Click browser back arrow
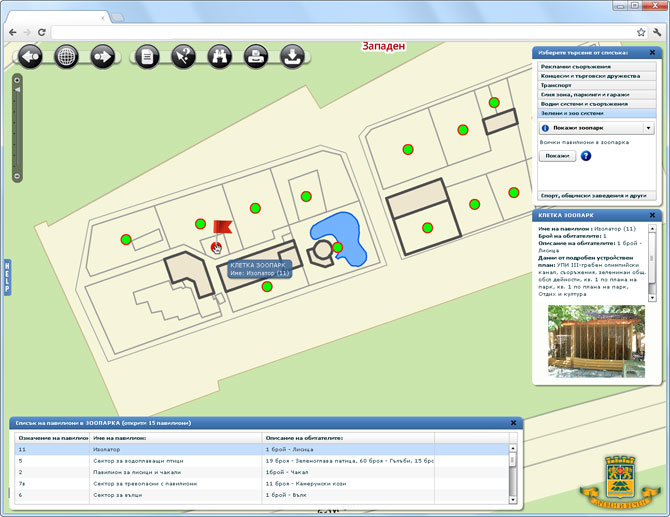The image size is (670, 517). [x=13, y=32]
